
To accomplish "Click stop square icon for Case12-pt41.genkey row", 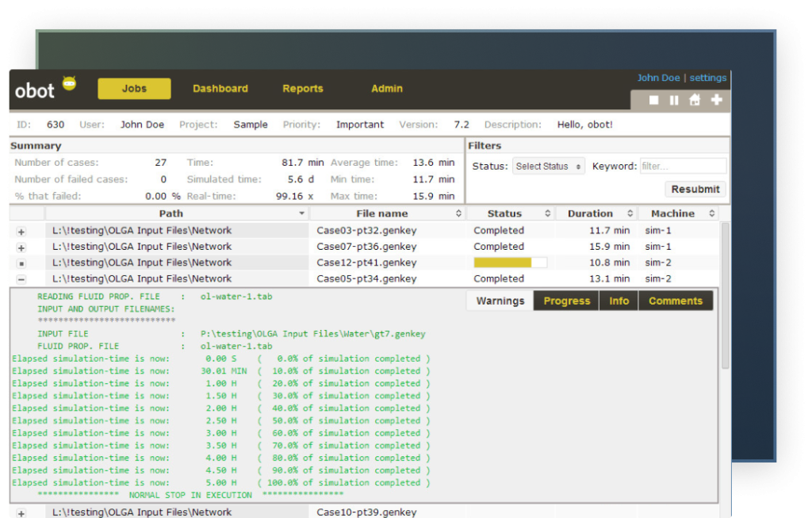I will 21,263.
